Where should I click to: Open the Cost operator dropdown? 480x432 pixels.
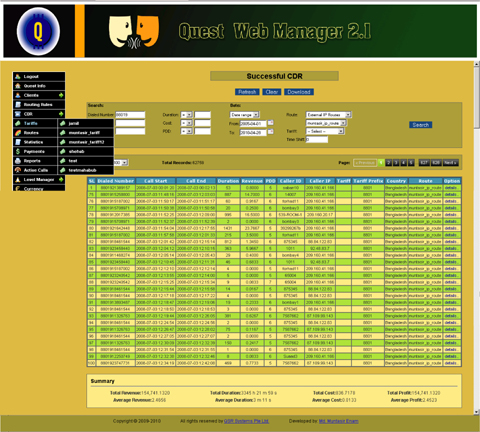[x=187, y=123]
